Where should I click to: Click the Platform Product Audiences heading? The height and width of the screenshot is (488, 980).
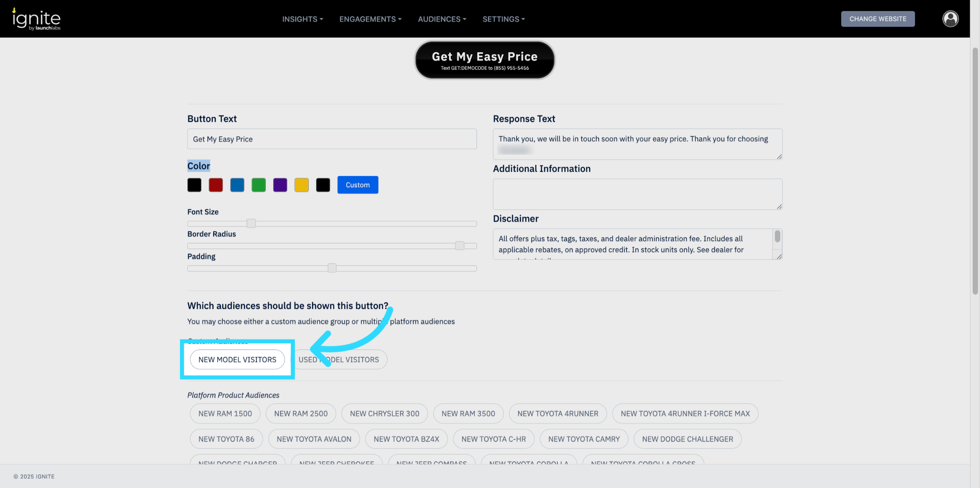[x=233, y=395]
